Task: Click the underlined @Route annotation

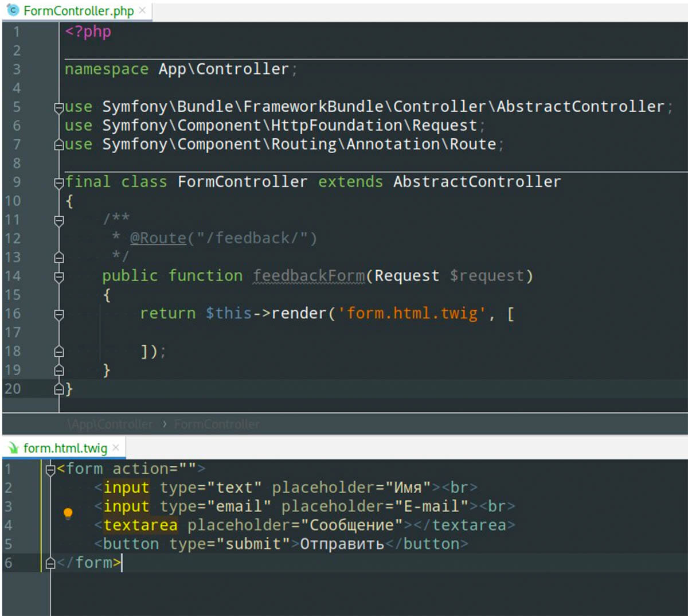Action: point(158,237)
